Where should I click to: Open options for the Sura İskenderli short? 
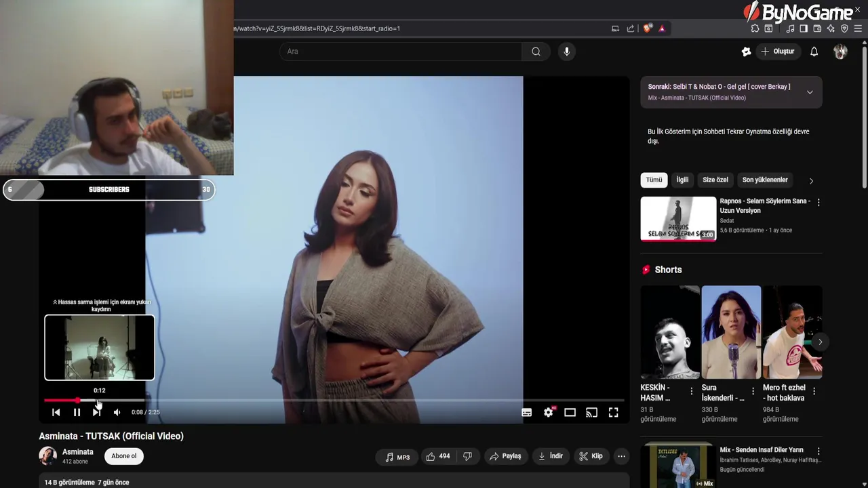tap(753, 391)
